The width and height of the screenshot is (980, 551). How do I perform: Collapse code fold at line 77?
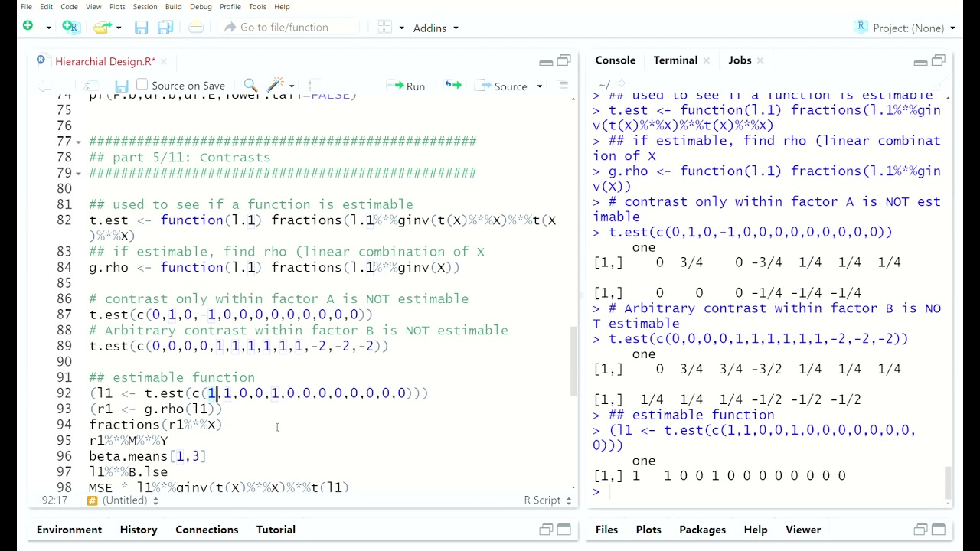[x=79, y=142]
